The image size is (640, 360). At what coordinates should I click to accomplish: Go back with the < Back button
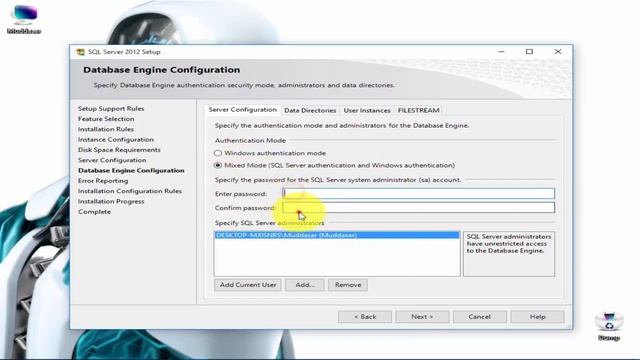pos(365,317)
